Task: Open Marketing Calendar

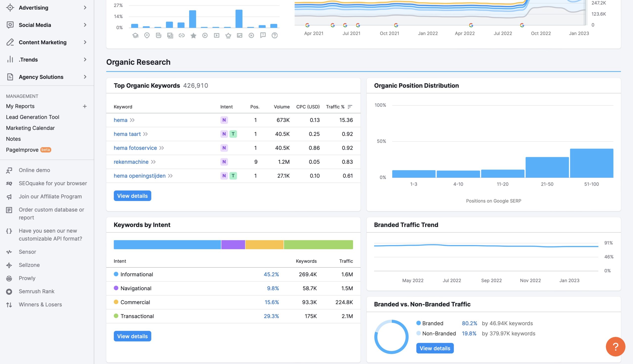Action: click(x=30, y=128)
